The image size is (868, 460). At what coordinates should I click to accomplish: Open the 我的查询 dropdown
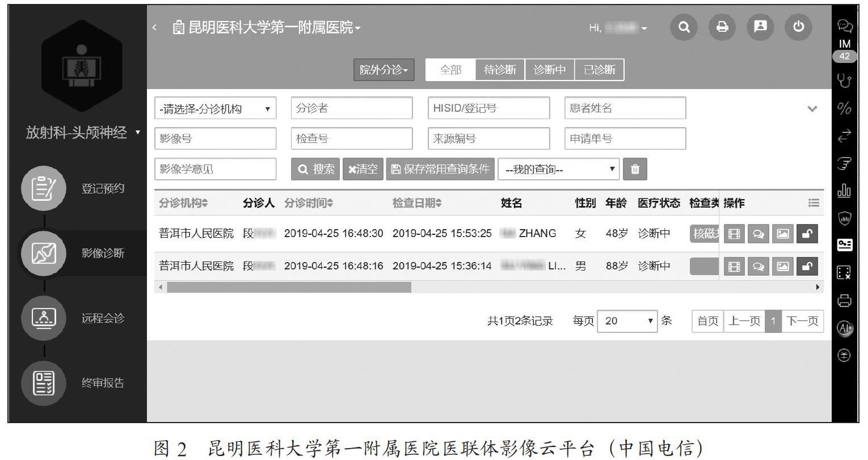[x=559, y=169]
